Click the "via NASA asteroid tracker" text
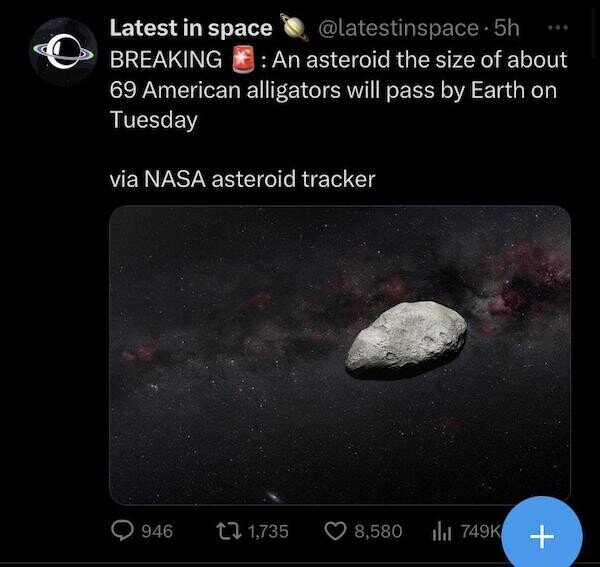The height and width of the screenshot is (567, 600). pos(243,180)
